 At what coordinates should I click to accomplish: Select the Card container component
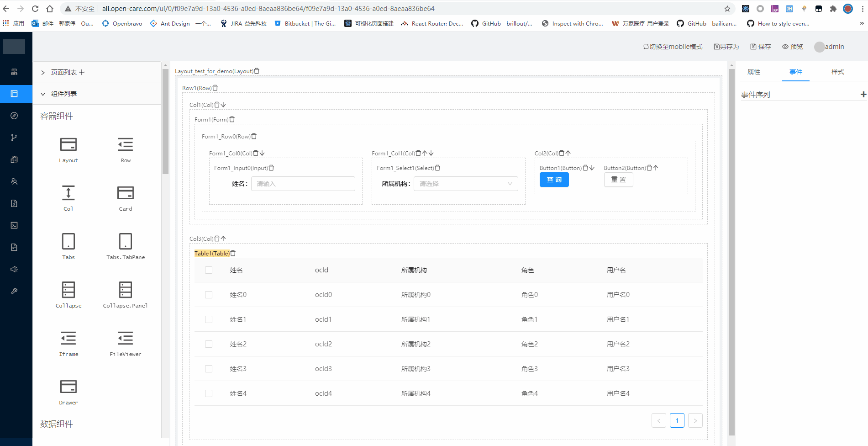[126, 198]
